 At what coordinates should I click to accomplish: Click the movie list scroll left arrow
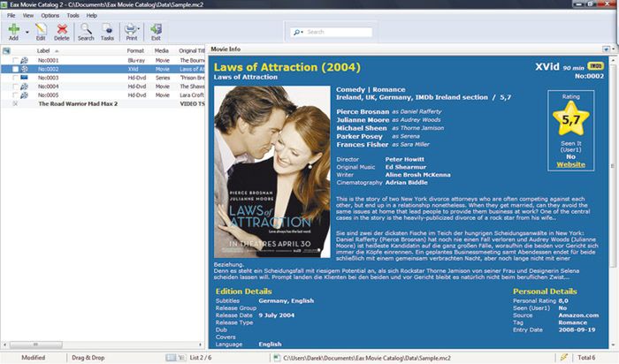(4, 345)
